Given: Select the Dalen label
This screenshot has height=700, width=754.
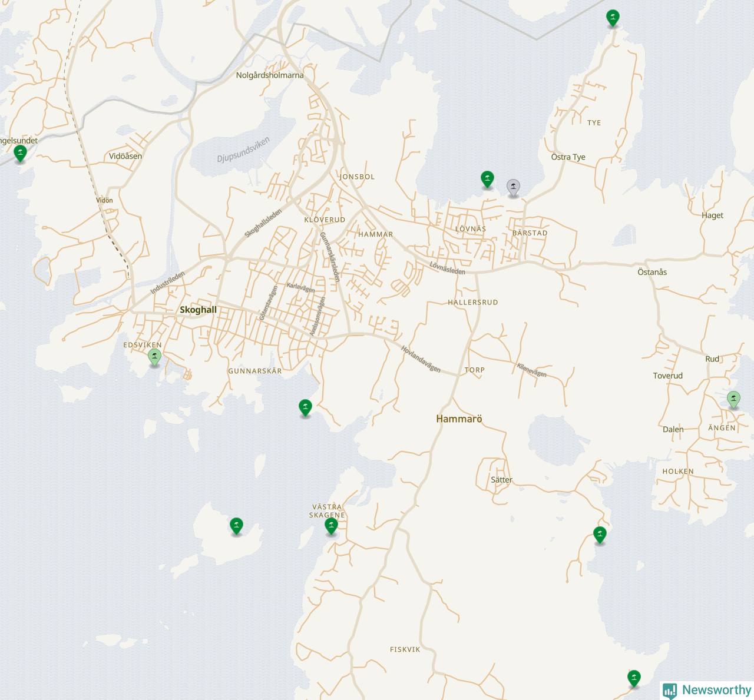Looking at the screenshot, I should coord(673,429).
